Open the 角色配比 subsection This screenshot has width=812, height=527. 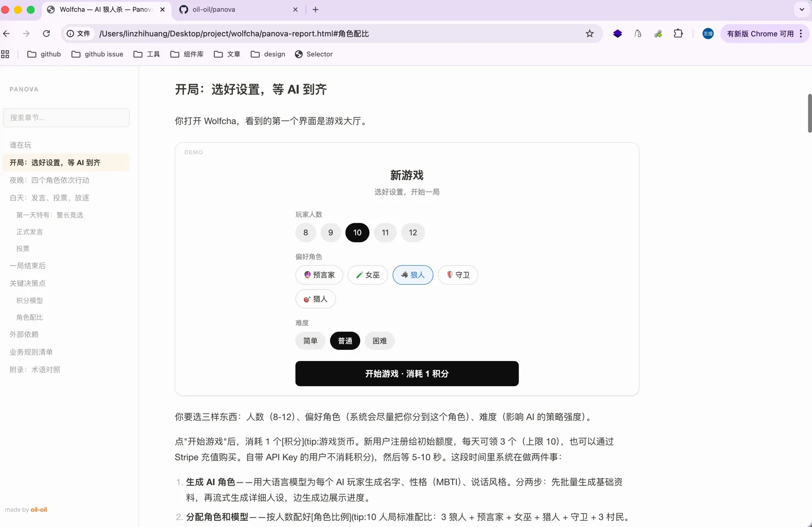[29, 317]
